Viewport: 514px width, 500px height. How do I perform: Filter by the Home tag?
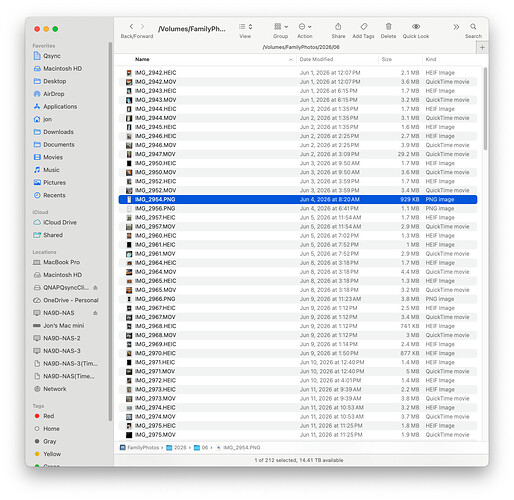51,429
